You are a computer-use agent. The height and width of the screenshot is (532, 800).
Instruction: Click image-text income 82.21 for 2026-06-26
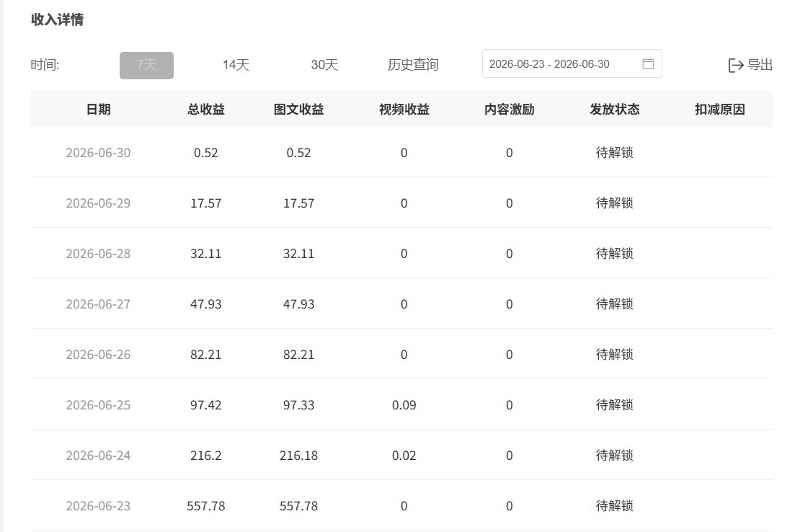(x=299, y=355)
